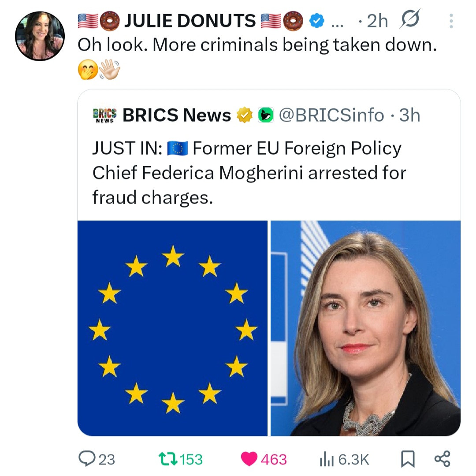Image resolution: width=476 pixels, height=476 pixels.
Task: Click the blue verified badge
Action: (316, 21)
